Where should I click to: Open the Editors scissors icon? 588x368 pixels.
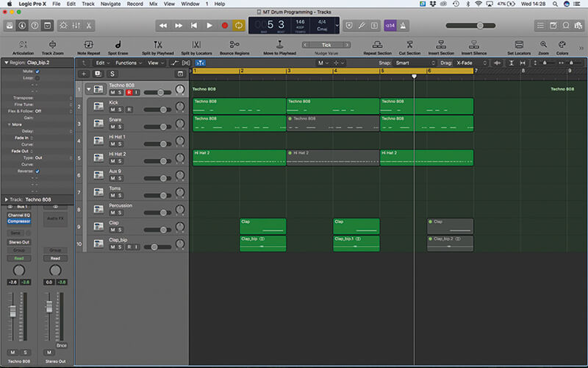pyautogui.click(x=88, y=26)
